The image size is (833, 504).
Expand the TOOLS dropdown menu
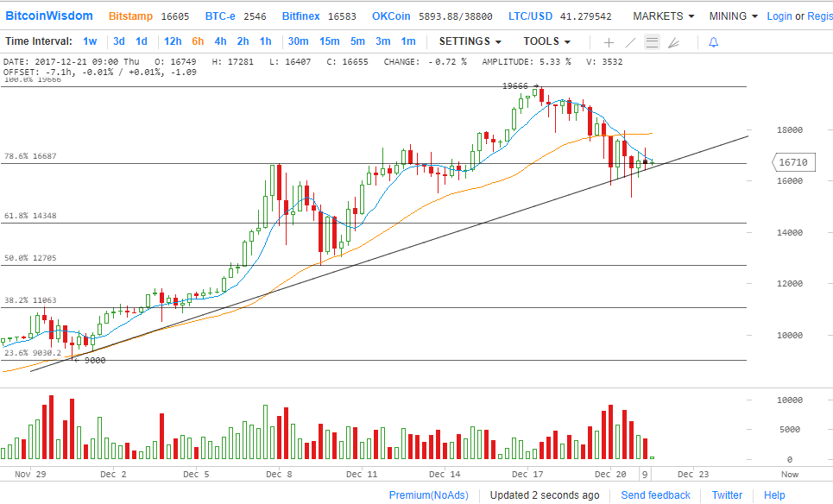point(546,41)
